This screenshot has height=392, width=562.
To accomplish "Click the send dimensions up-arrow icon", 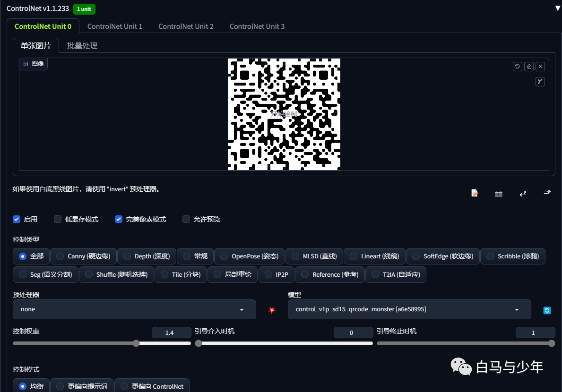I will 547,193.
